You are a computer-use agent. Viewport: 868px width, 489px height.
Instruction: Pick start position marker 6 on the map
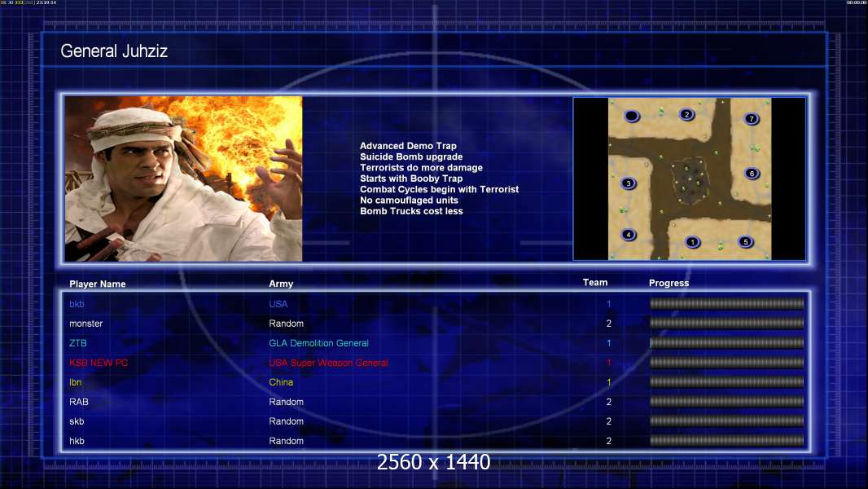(x=752, y=174)
